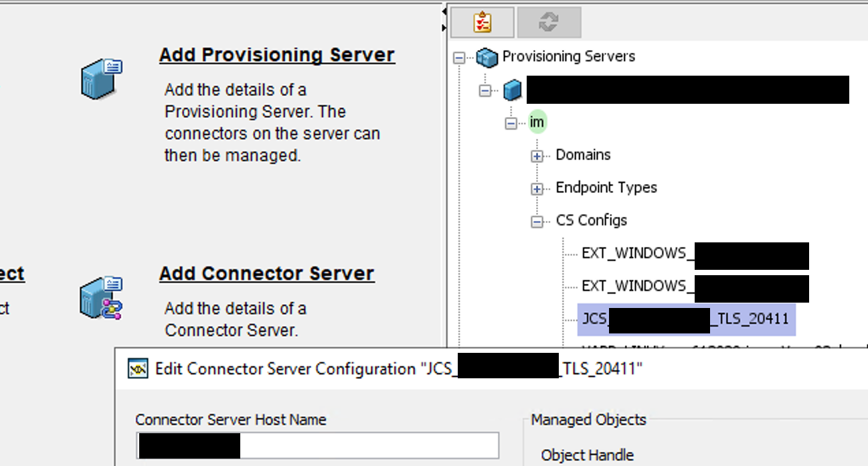The height and width of the screenshot is (466, 868).
Task: Click the Edit Connector Server dialog title icon
Action: click(138, 369)
